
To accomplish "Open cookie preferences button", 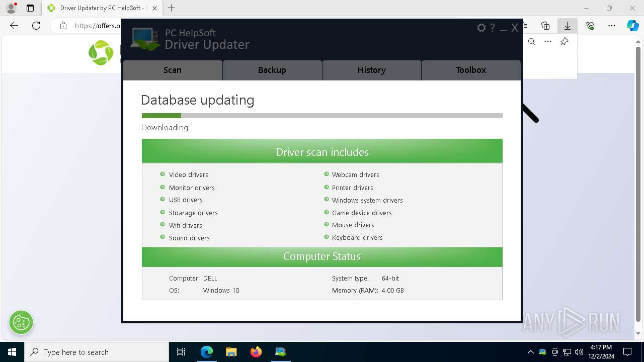I will [21, 322].
